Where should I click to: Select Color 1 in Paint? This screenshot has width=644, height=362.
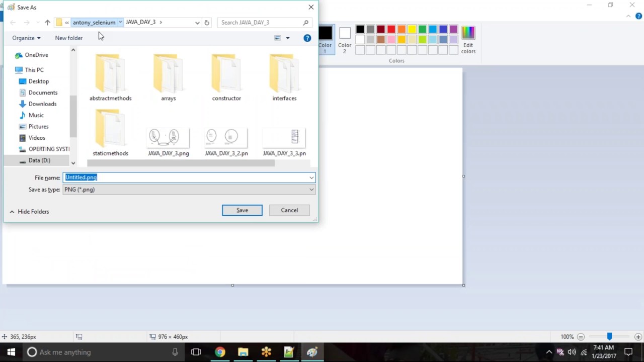pyautogui.click(x=325, y=40)
